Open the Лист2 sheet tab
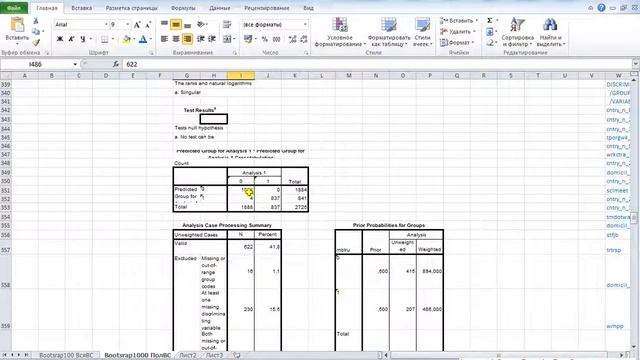 [188, 356]
